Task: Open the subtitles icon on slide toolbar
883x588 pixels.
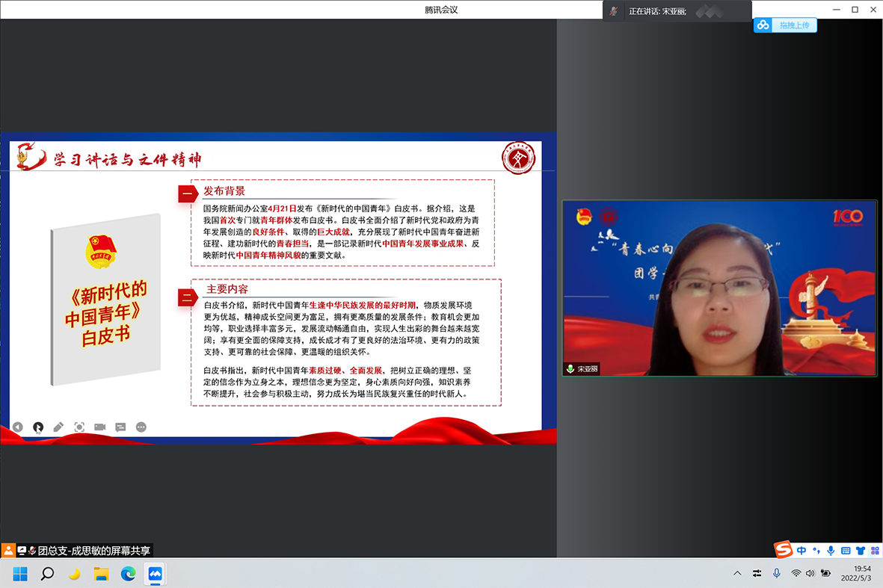Action: pyautogui.click(x=120, y=427)
